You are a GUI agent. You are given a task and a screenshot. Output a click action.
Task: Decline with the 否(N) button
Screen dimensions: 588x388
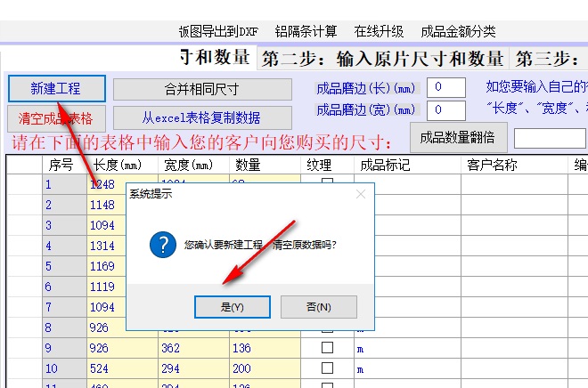(319, 307)
